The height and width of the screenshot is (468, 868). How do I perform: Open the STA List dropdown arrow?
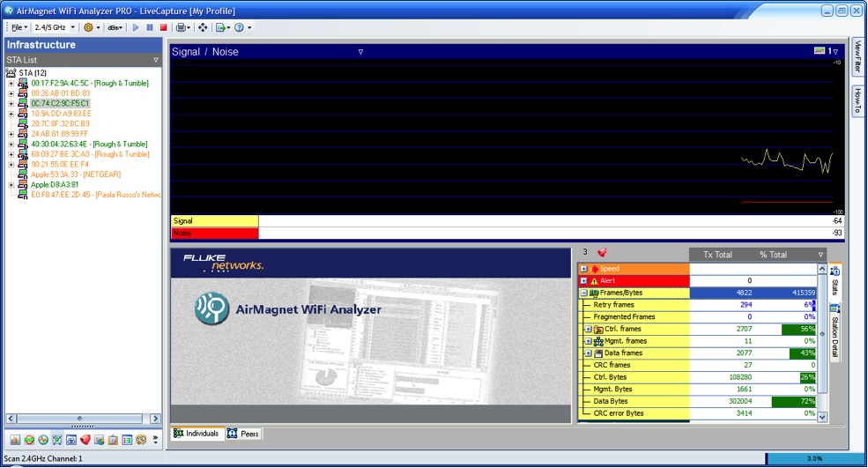tap(156, 60)
